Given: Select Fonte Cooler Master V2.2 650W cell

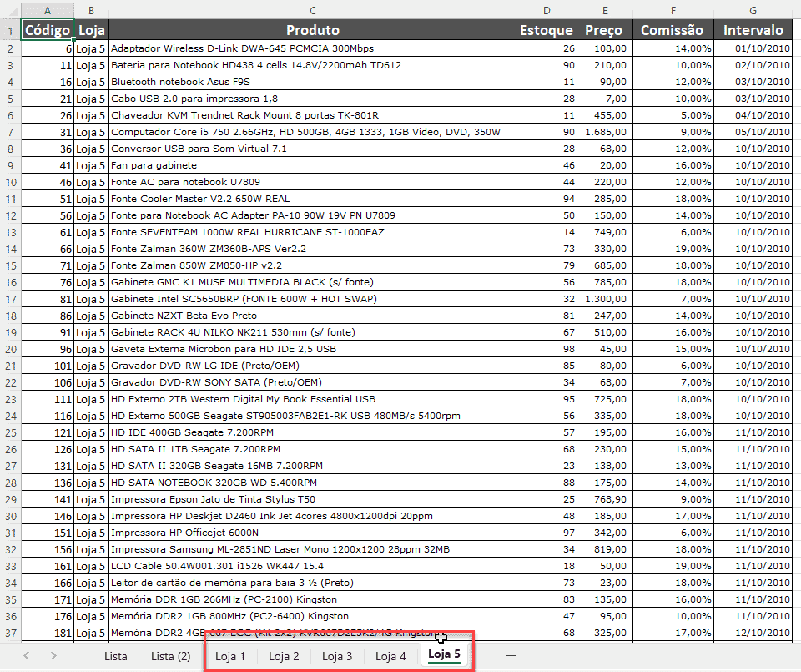Looking at the screenshot, I should tap(313, 199).
